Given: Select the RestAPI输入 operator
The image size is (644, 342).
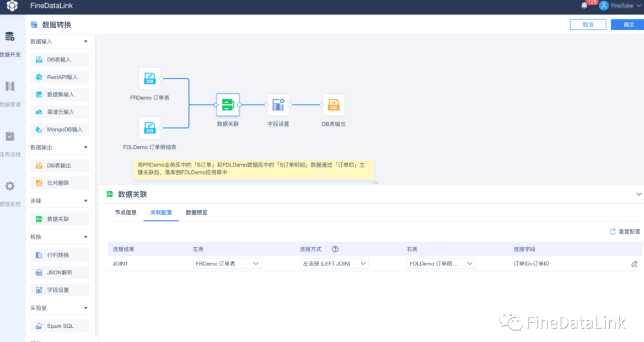Looking at the screenshot, I should [x=60, y=77].
